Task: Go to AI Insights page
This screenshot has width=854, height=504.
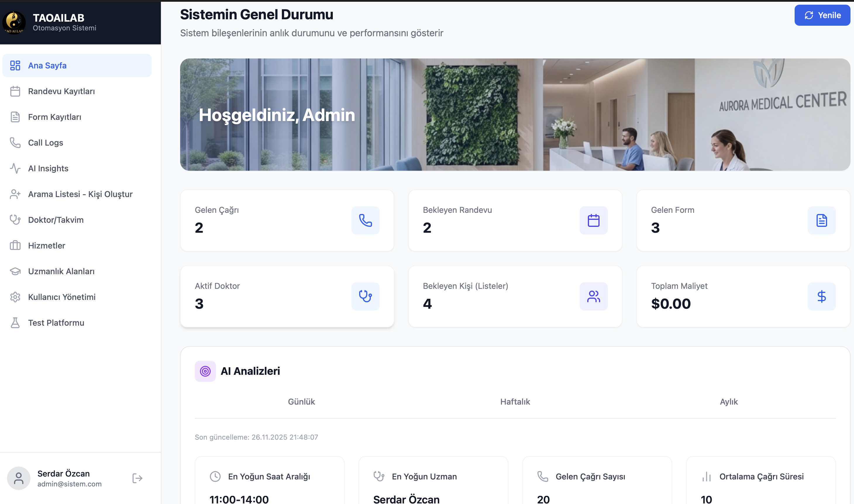Action: [x=48, y=168]
